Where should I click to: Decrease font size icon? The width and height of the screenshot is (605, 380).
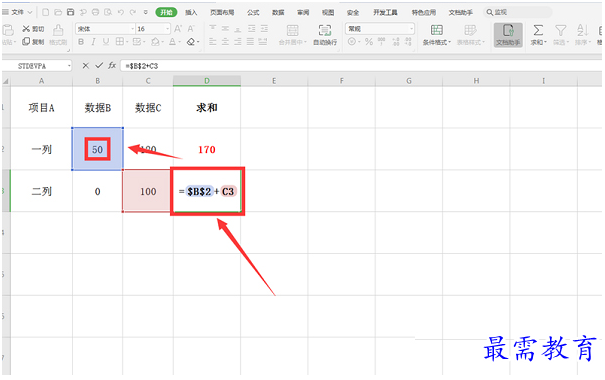191,29
